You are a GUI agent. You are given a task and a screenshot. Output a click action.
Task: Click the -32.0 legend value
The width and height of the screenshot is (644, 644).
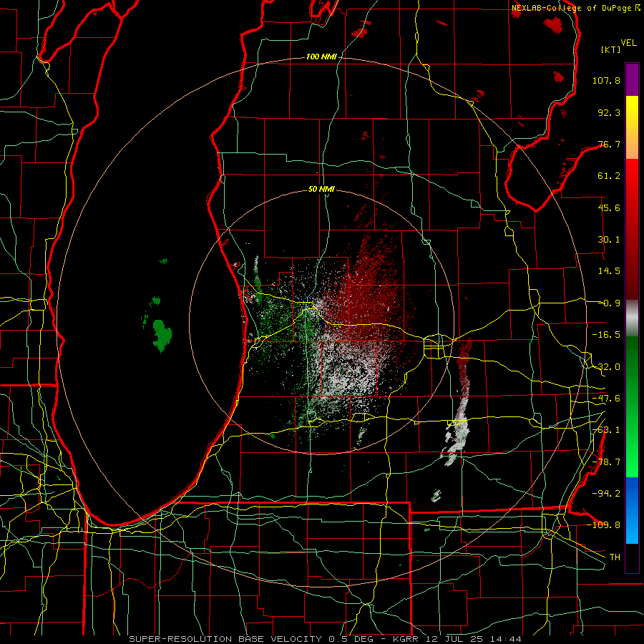606,367
